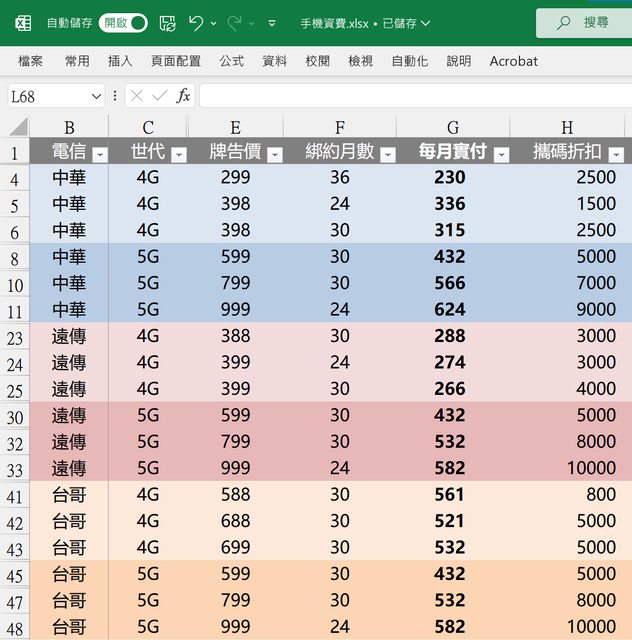Click the 手機資費.xlsx file name button
The image size is (632, 640).
coord(365,22)
